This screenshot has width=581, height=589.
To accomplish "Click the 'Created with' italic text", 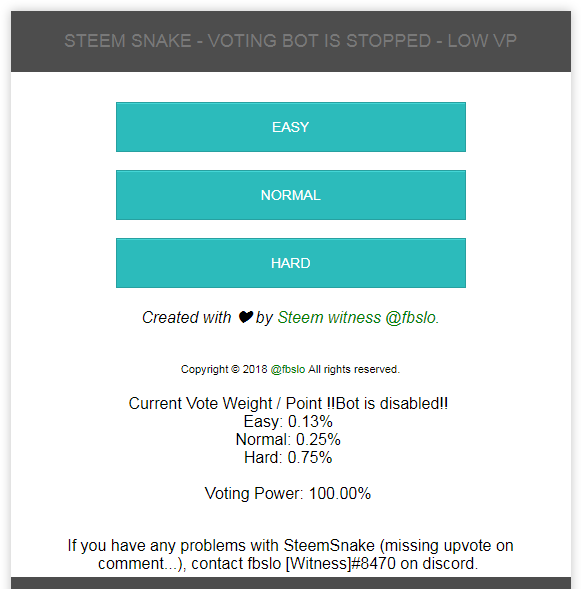I will [187, 318].
